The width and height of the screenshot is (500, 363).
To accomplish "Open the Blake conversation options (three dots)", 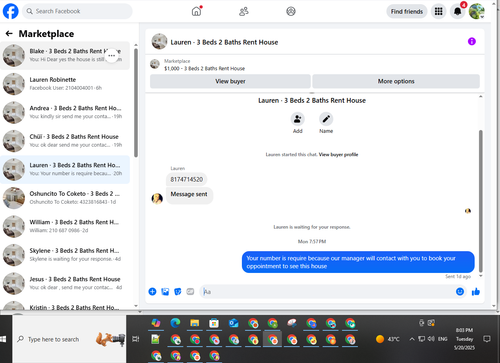I will tap(112, 55).
